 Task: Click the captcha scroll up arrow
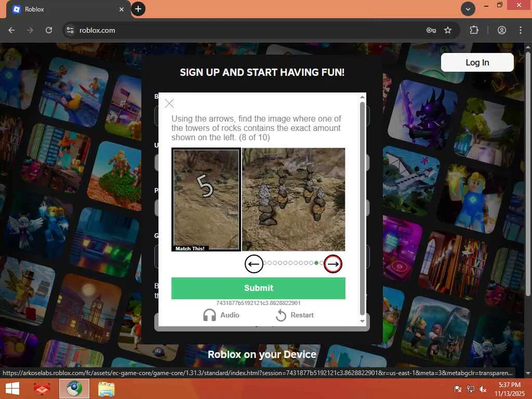362,97
